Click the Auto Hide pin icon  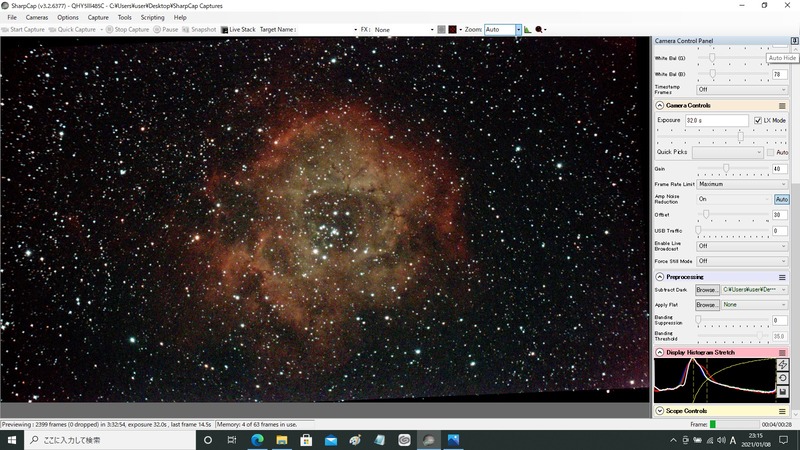tap(794, 41)
